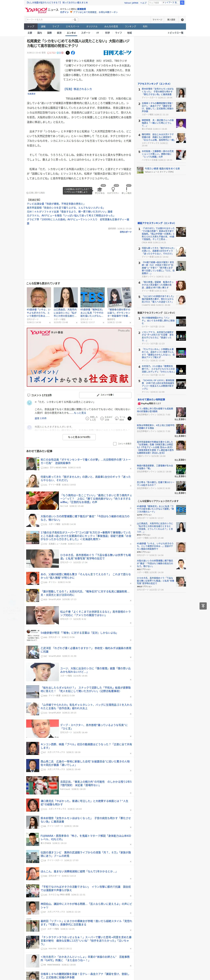Open article 乙武洋匡「わざわざ書く必要ありますか？」
Image resolution: width=210 pixels, height=980 pixels.
point(86,650)
